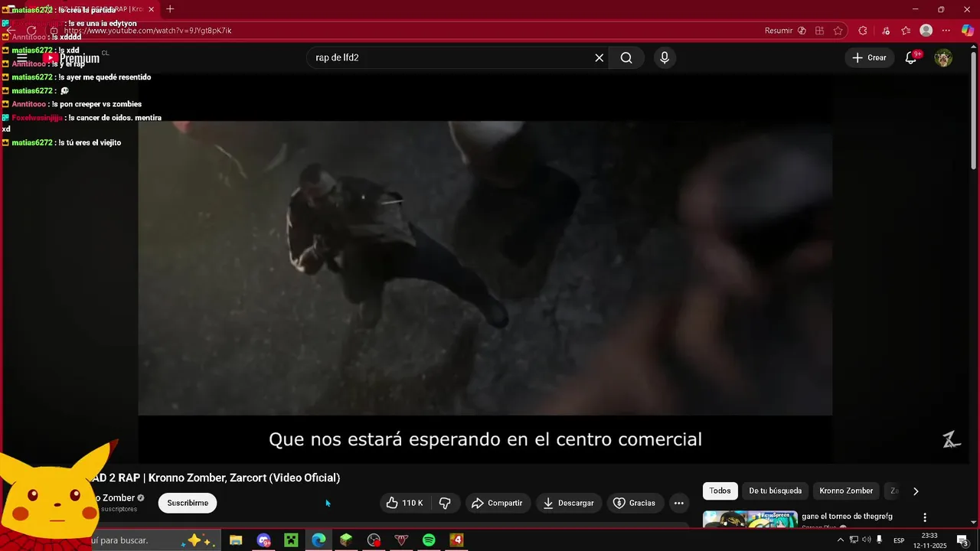Open the YouTube notifications bell

(911, 58)
